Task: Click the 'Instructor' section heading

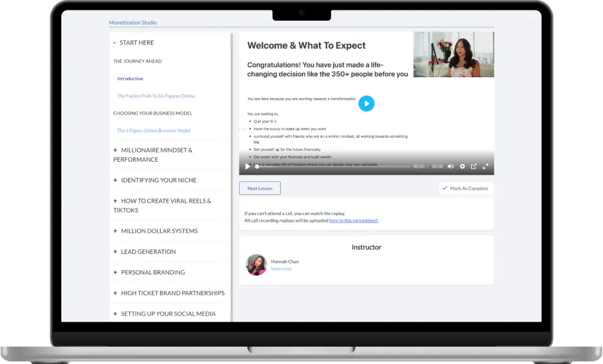Action: coord(366,247)
